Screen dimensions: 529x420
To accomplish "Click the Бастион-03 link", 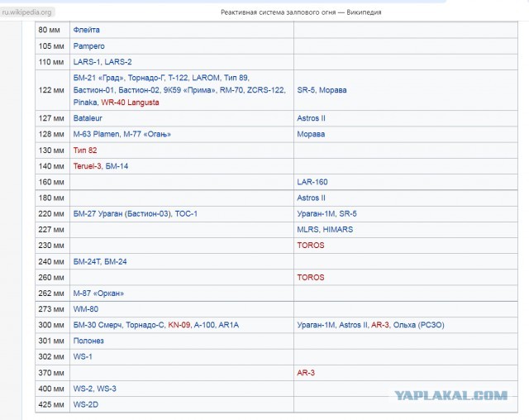I will 148,213.
